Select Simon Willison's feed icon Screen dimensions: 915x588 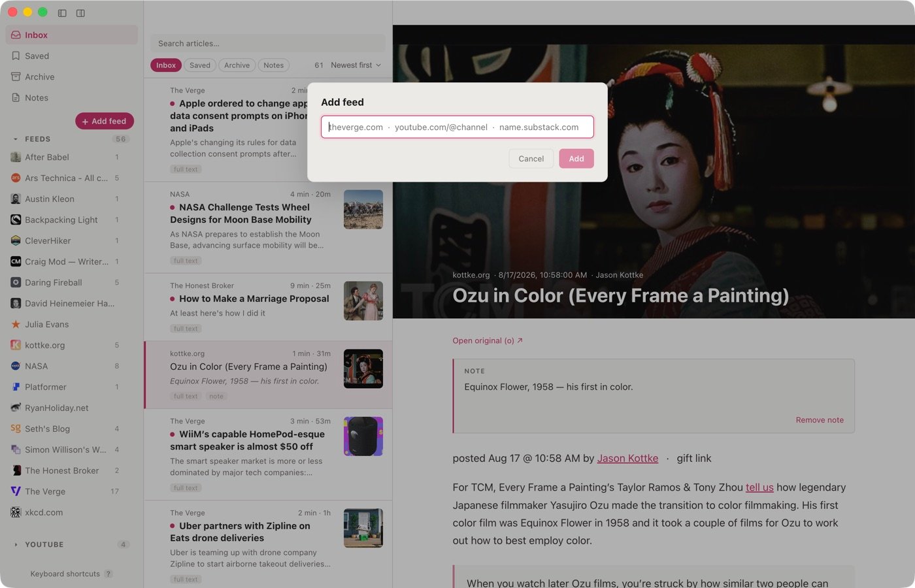[16, 450]
